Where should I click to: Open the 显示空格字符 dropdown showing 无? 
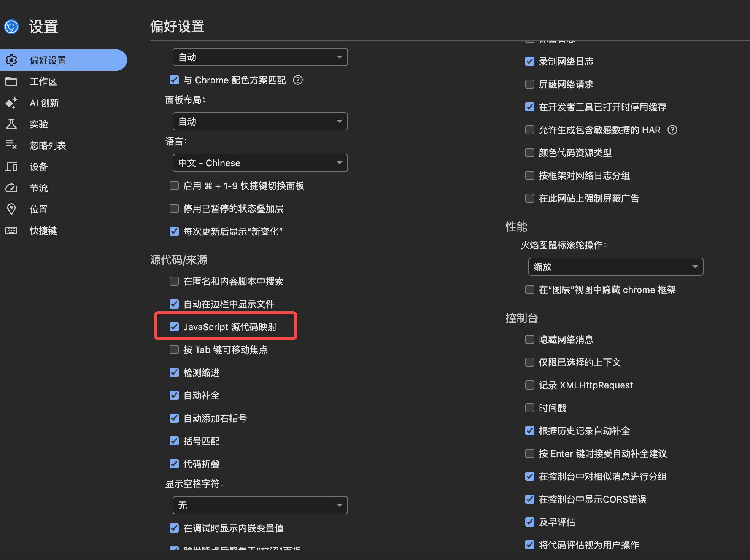coord(260,505)
